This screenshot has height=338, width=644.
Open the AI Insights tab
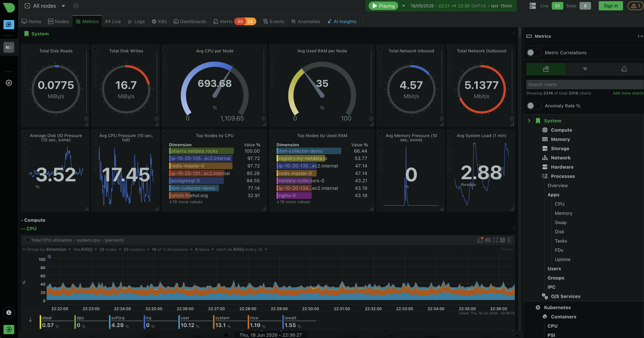point(342,22)
